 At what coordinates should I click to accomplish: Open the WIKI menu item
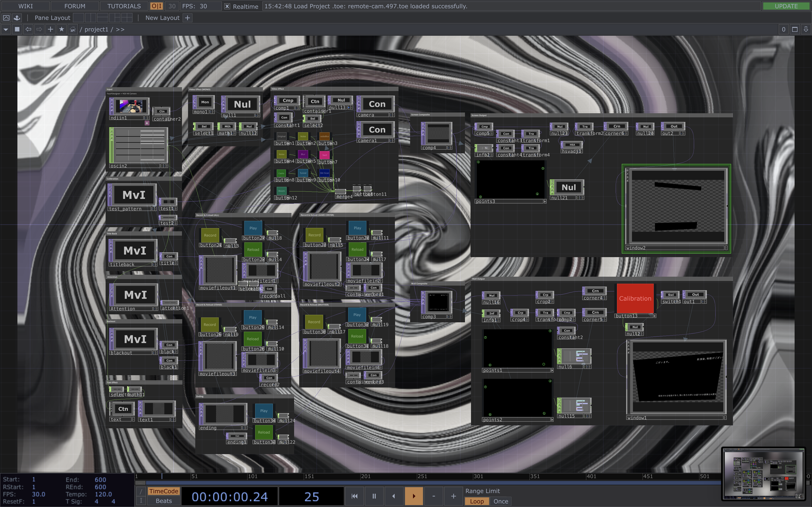[26, 6]
